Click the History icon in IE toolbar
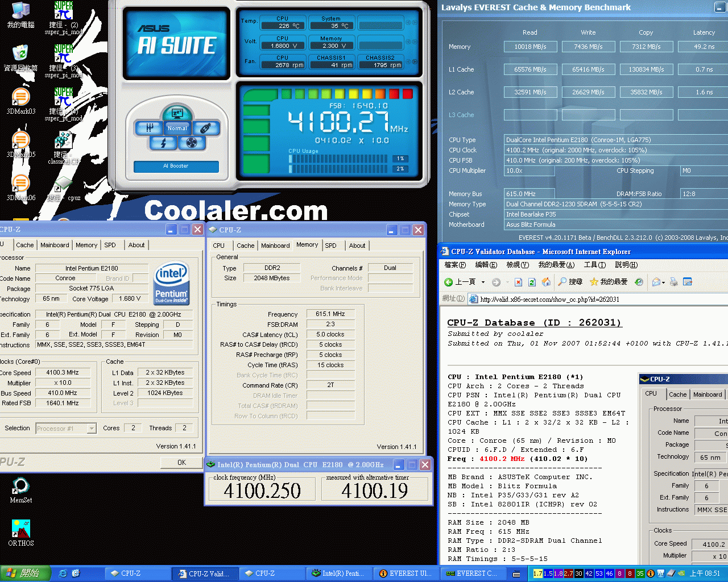 639,282
